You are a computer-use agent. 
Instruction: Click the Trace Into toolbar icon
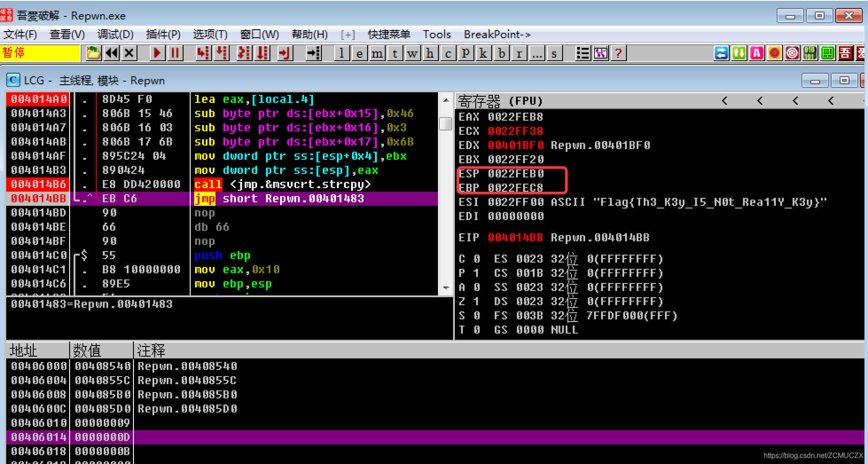(x=244, y=53)
